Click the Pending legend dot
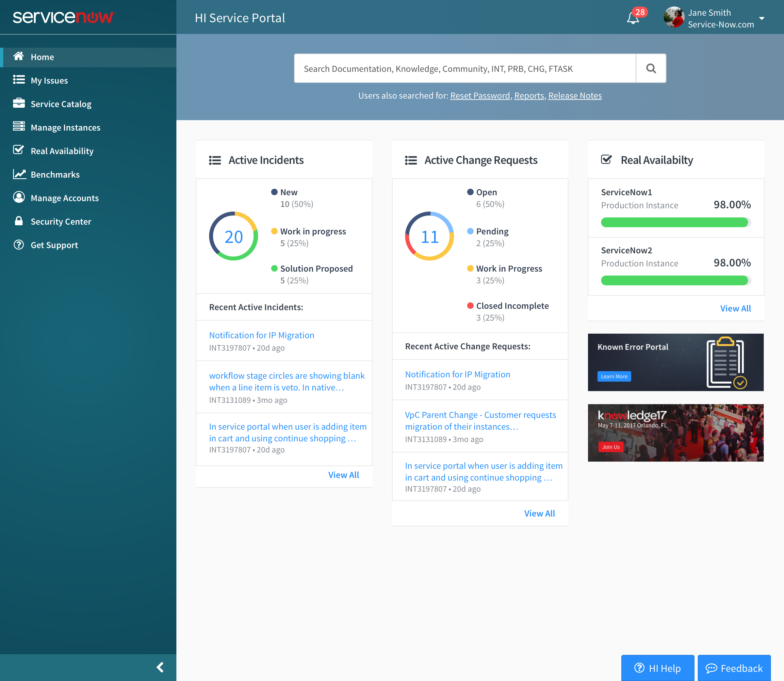Viewport: 784px width, 681px height. click(x=470, y=231)
